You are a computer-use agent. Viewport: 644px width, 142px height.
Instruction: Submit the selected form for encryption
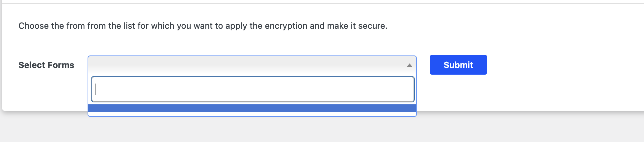tap(458, 65)
